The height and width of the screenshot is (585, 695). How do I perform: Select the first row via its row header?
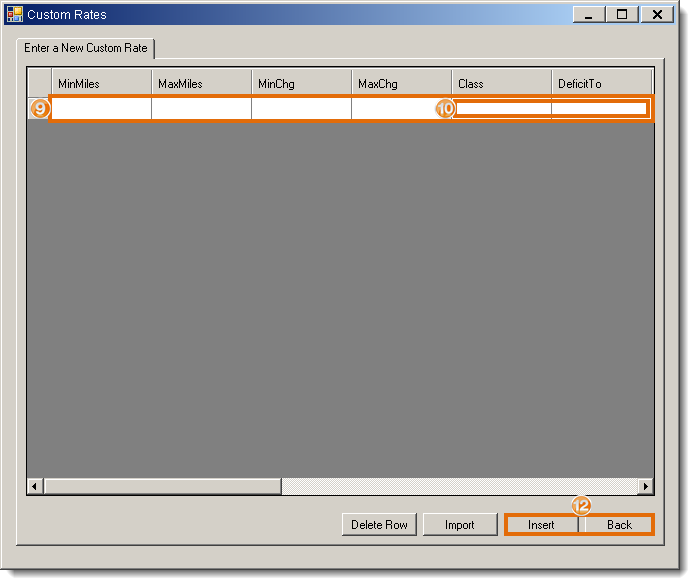pyautogui.click(x=39, y=108)
